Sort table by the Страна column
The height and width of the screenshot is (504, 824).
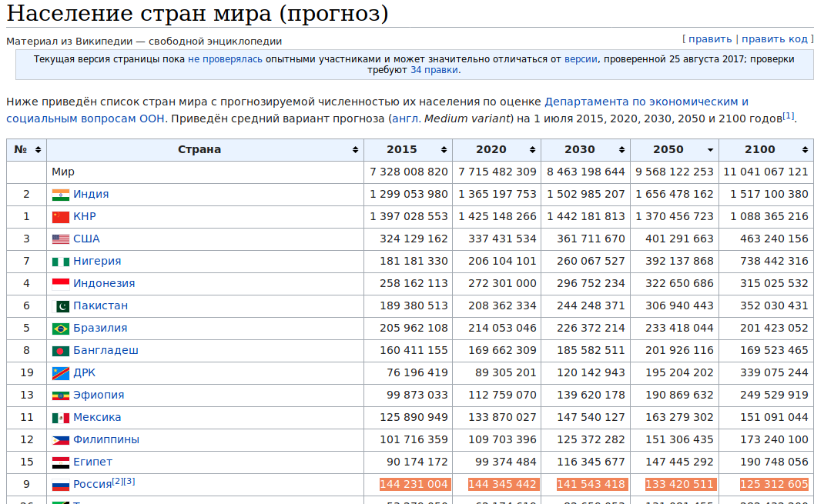(355, 150)
